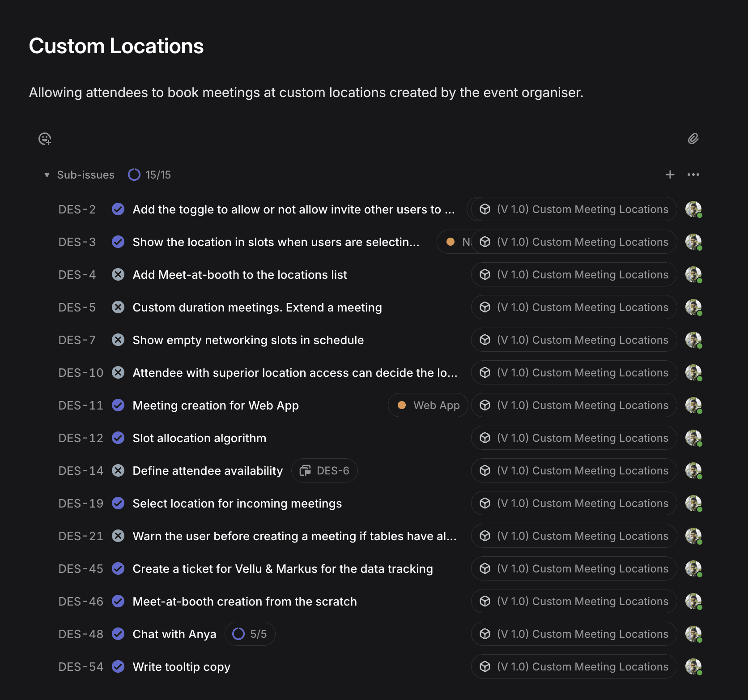This screenshot has height=700, width=748.
Task: Add a new sub-issue with the plus icon
Action: click(670, 175)
